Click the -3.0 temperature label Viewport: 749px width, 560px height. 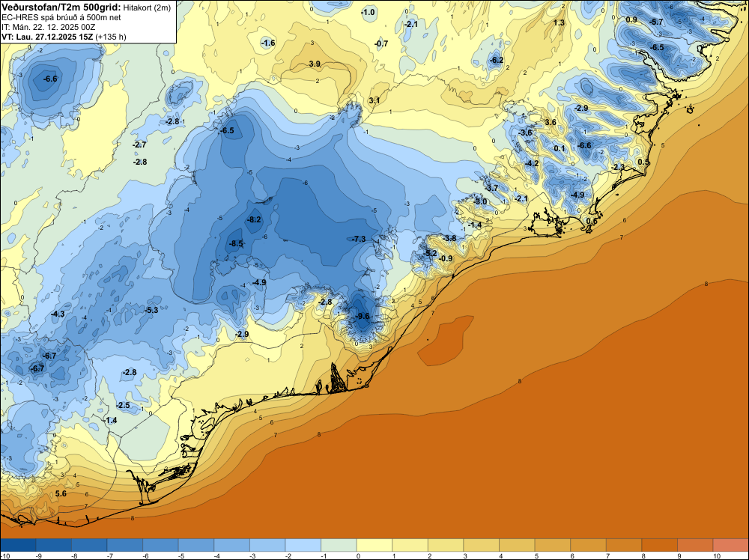point(480,202)
